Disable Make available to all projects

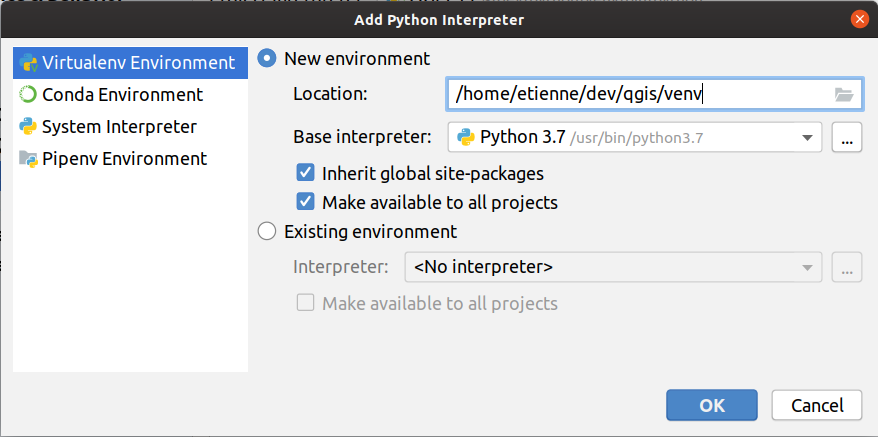click(306, 202)
